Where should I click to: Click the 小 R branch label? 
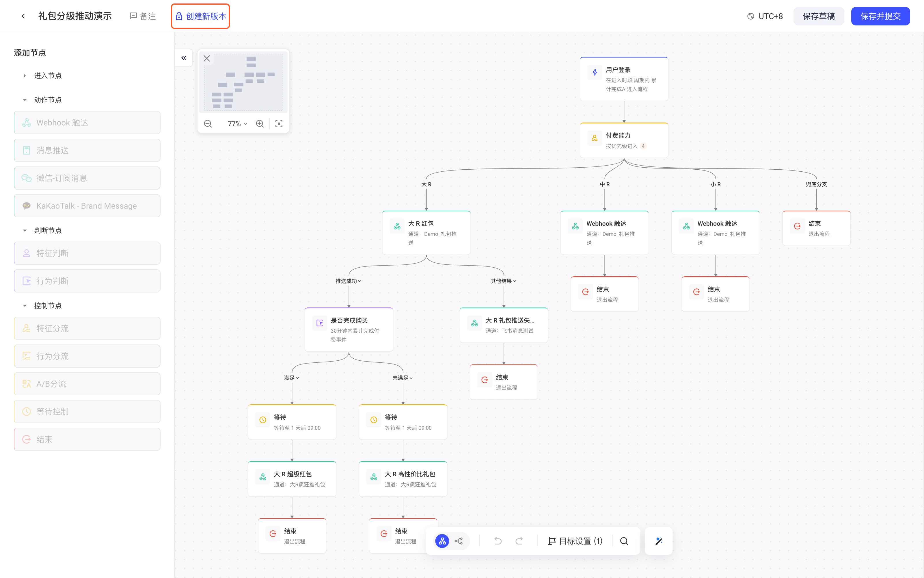(716, 184)
